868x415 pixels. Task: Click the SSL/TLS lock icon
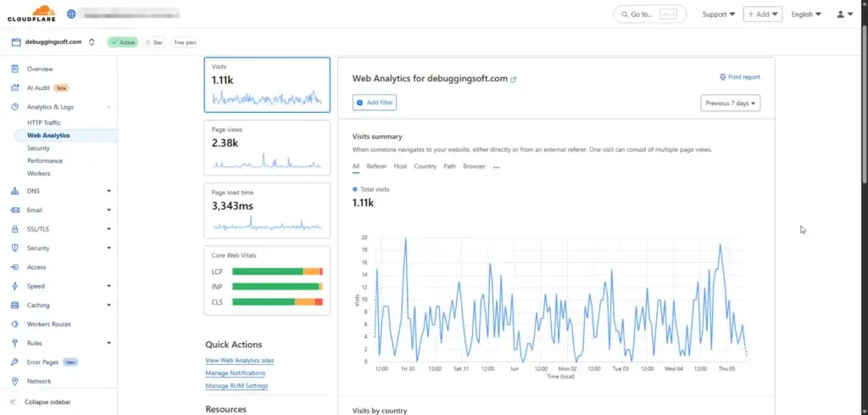tap(15, 229)
